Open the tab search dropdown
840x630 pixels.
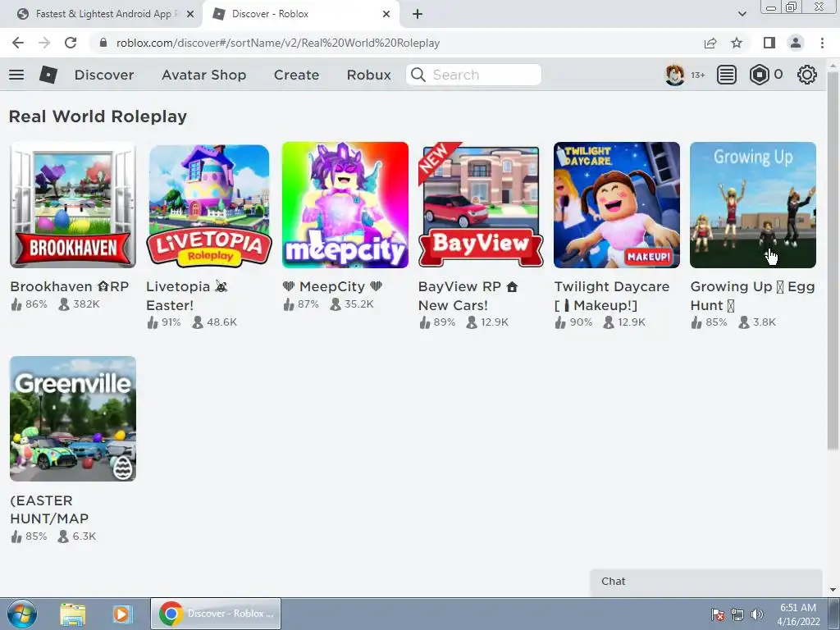click(x=742, y=14)
